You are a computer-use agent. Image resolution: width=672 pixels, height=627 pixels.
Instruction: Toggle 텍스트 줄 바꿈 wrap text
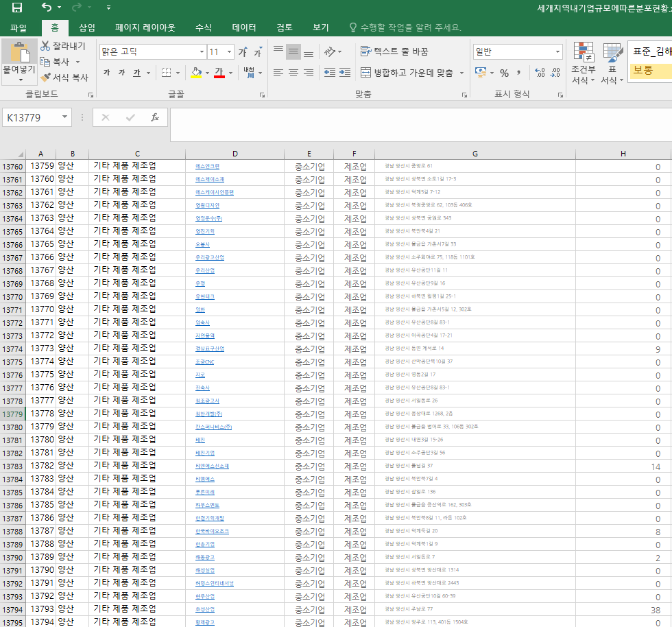pyautogui.click(x=394, y=51)
